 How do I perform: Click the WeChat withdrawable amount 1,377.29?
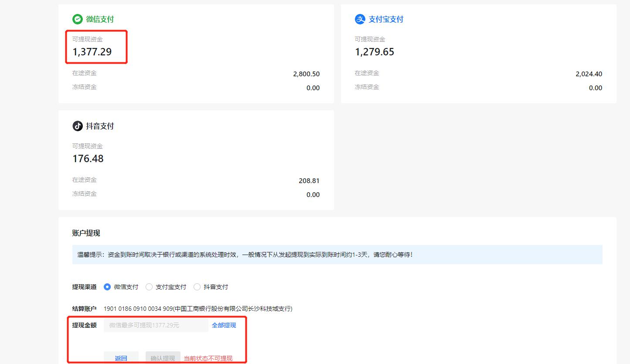[92, 52]
